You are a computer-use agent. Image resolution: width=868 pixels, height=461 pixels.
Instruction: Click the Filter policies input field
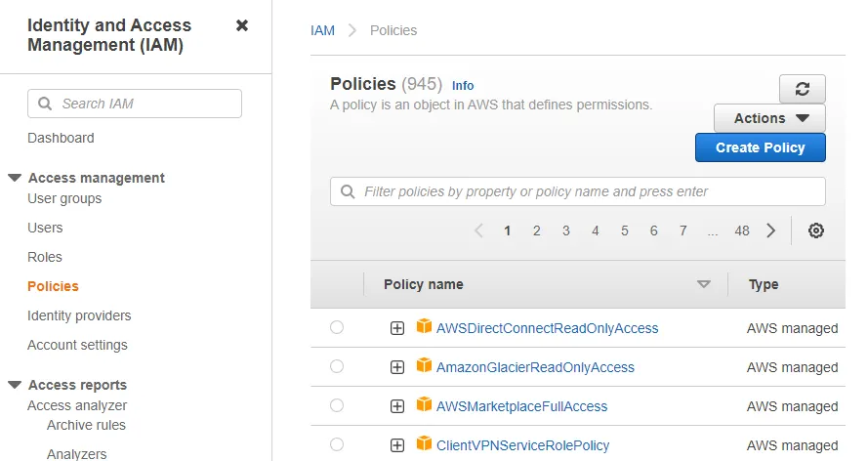578,191
